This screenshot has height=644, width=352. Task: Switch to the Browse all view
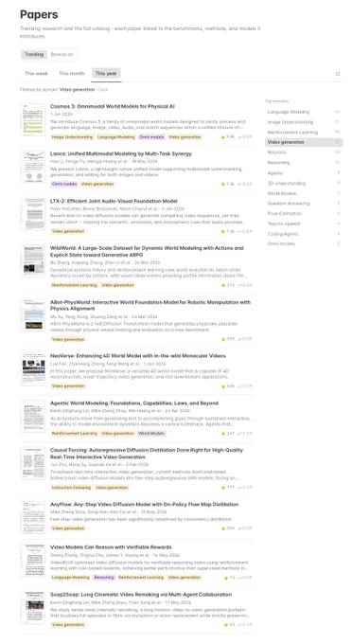(x=62, y=54)
